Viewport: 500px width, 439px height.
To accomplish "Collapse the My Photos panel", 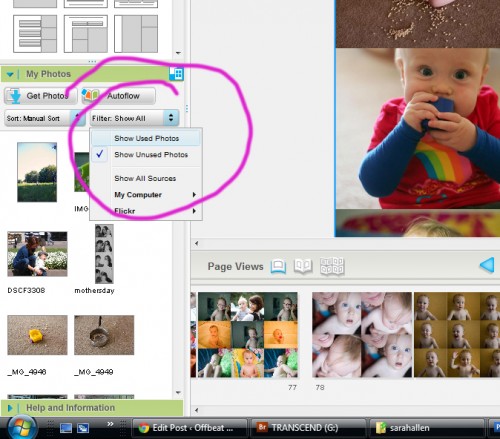I will click(x=10, y=74).
